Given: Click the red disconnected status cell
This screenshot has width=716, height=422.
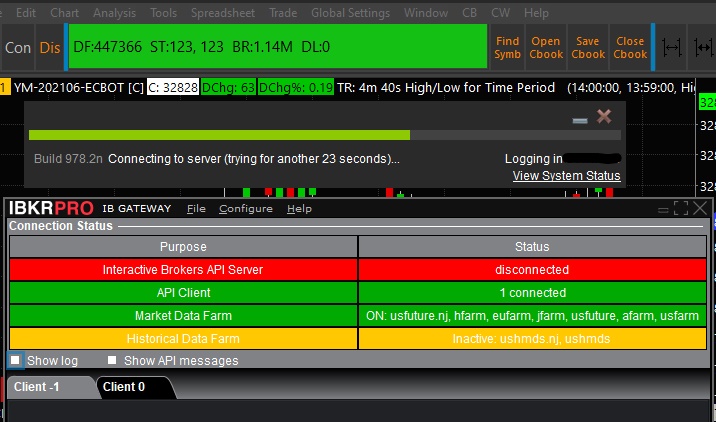Looking at the screenshot, I should coord(532,269).
